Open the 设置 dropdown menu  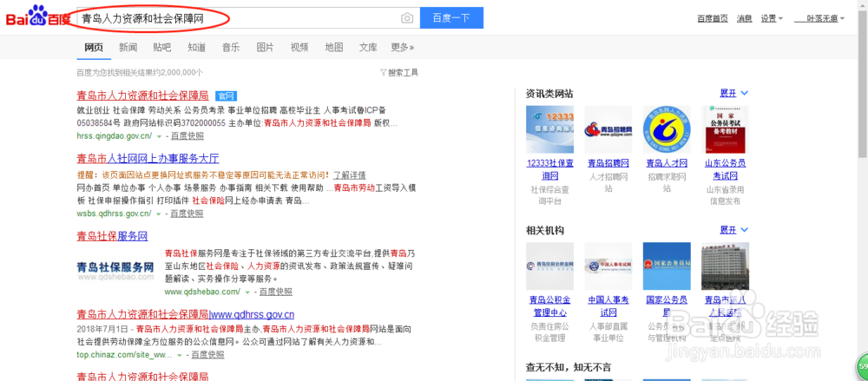tap(772, 18)
